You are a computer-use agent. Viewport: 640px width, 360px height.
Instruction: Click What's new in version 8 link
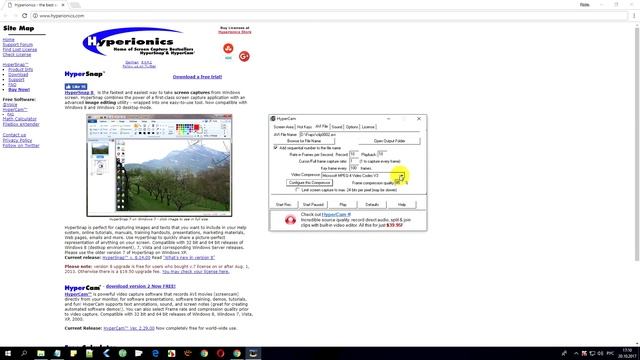pyautogui.click(x=189, y=258)
